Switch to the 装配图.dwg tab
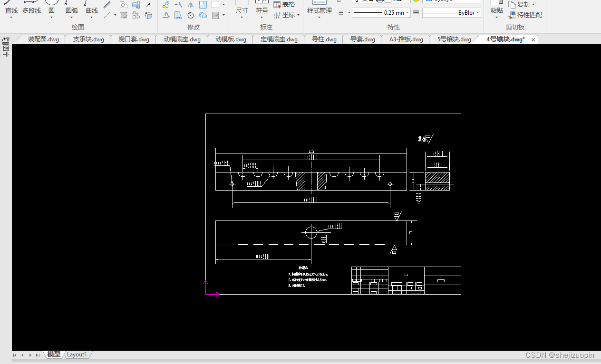601x364 pixels. coord(43,39)
